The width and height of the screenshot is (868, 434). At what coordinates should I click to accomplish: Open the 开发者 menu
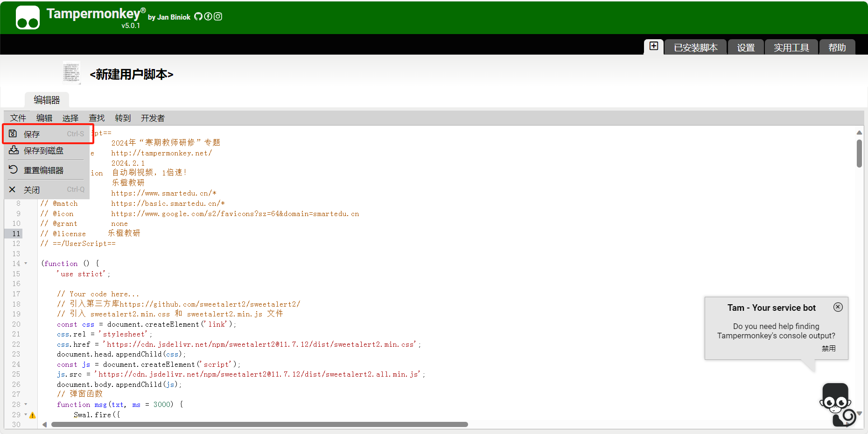pyautogui.click(x=153, y=118)
